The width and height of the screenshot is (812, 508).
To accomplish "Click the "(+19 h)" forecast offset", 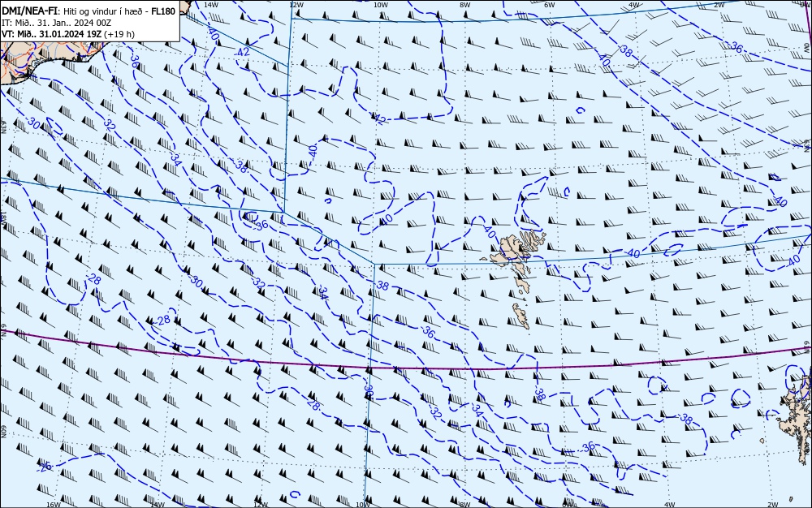I will tap(119, 34).
